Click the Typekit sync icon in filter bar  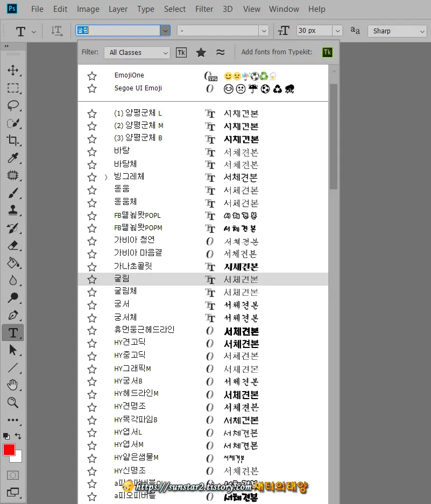point(181,53)
